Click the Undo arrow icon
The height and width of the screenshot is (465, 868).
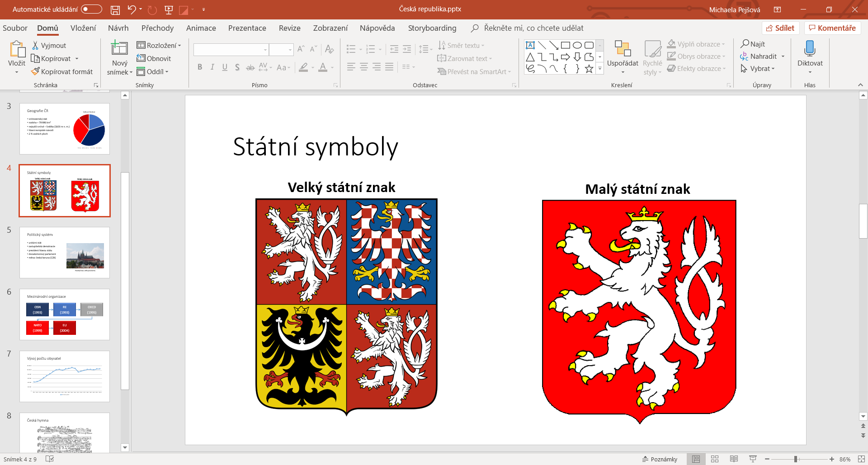click(x=132, y=9)
